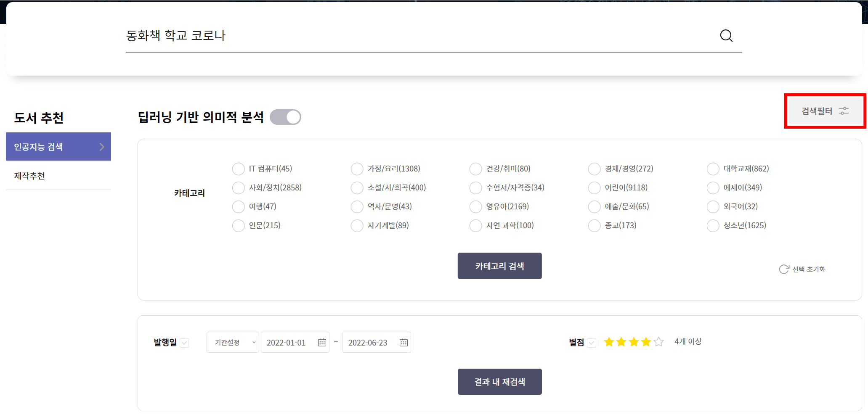
Task: Open the 기간설정 period dropdown
Action: click(233, 342)
